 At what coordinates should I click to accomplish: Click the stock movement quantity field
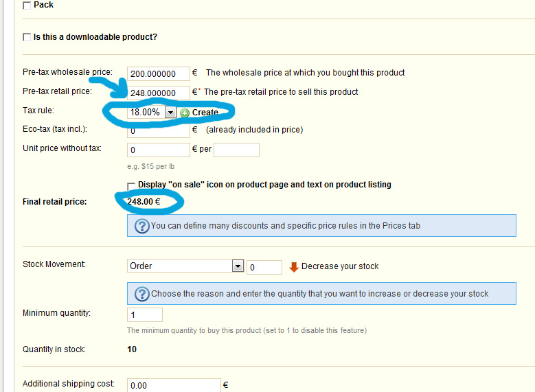264,267
